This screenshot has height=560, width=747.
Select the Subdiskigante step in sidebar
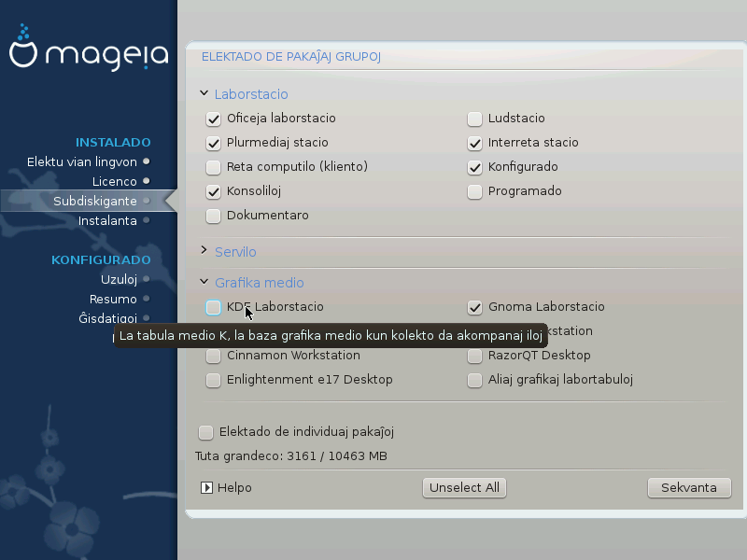[x=94, y=201]
